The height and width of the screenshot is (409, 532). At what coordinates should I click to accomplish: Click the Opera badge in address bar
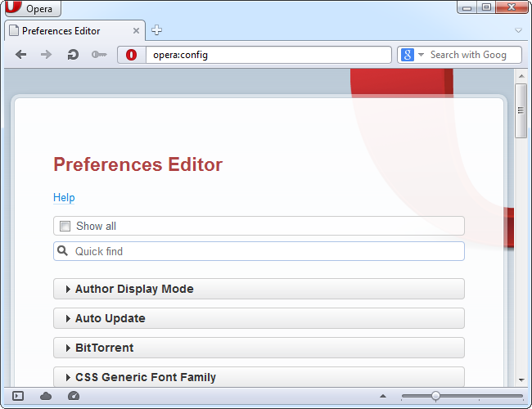click(x=131, y=55)
